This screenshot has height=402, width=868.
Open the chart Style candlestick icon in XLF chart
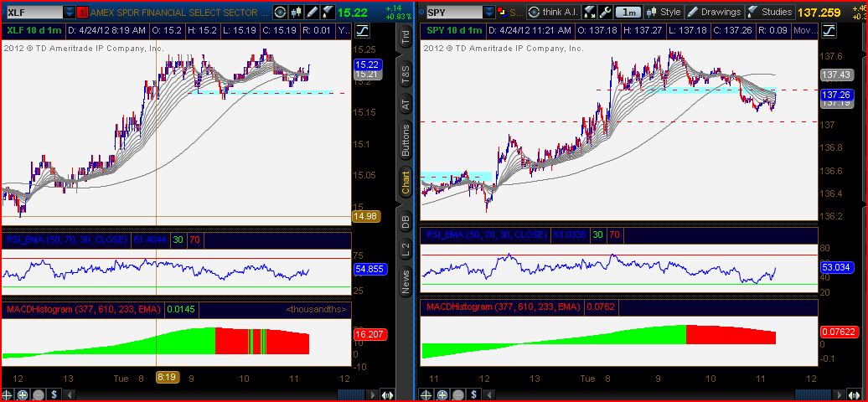(x=296, y=12)
